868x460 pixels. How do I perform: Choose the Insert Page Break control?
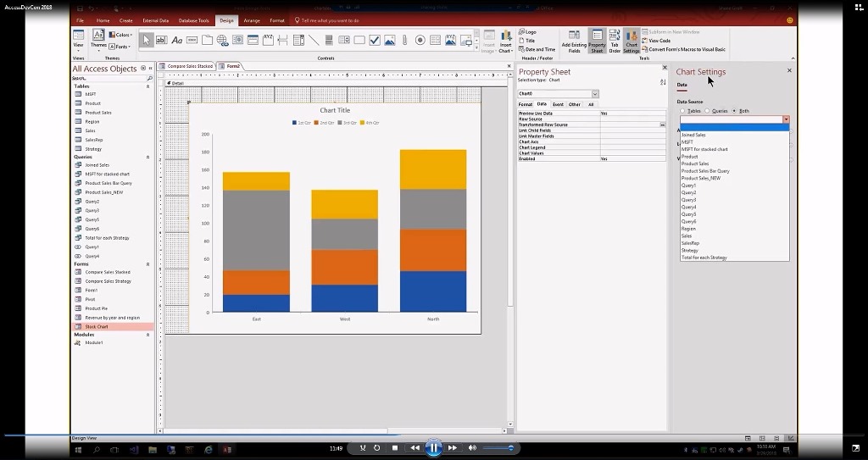[x=283, y=40]
